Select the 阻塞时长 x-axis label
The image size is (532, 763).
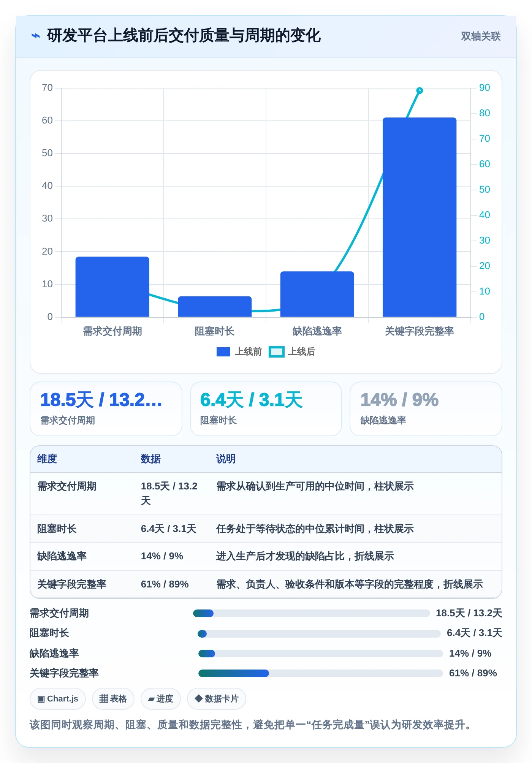pos(215,331)
